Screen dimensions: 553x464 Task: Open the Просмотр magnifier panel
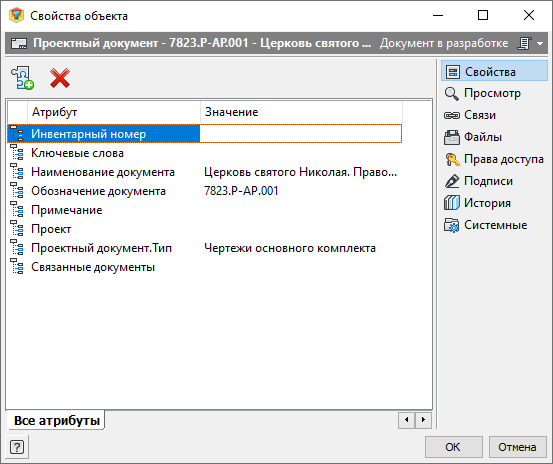[482, 93]
